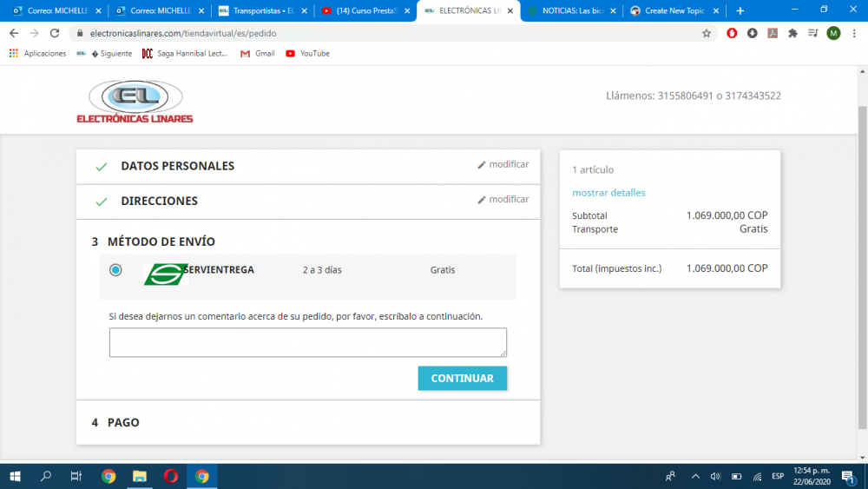Show order details via mostrar detalles

pos(608,193)
